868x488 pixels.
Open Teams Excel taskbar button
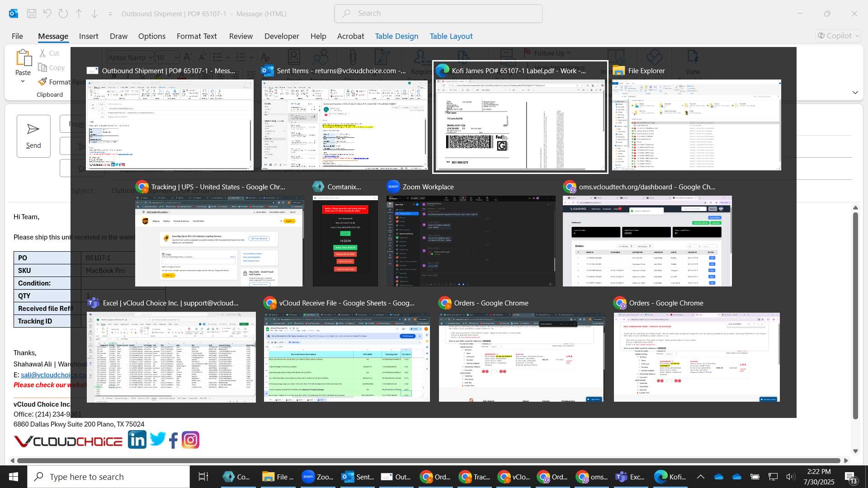coord(631,477)
